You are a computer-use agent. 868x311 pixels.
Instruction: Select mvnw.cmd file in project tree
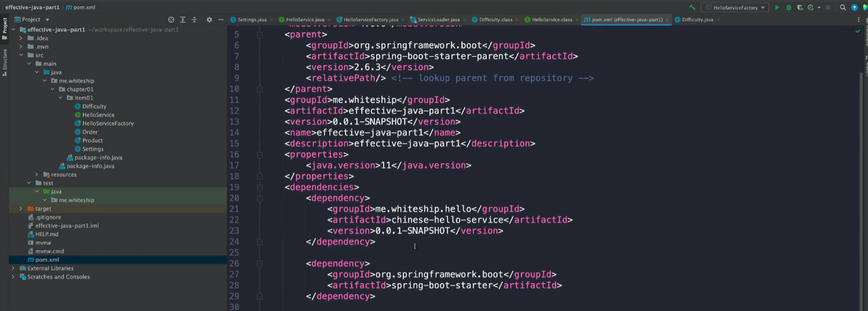[x=50, y=251]
